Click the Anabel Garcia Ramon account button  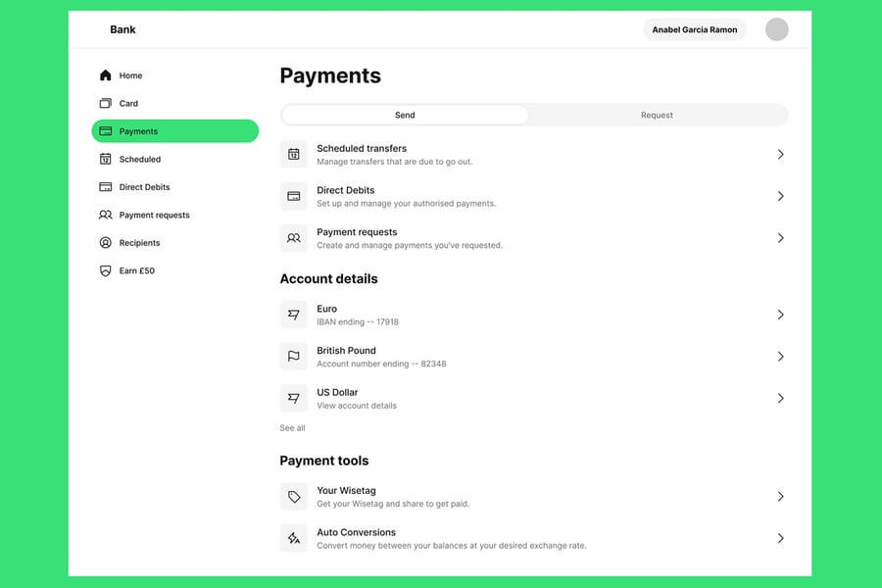(695, 29)
